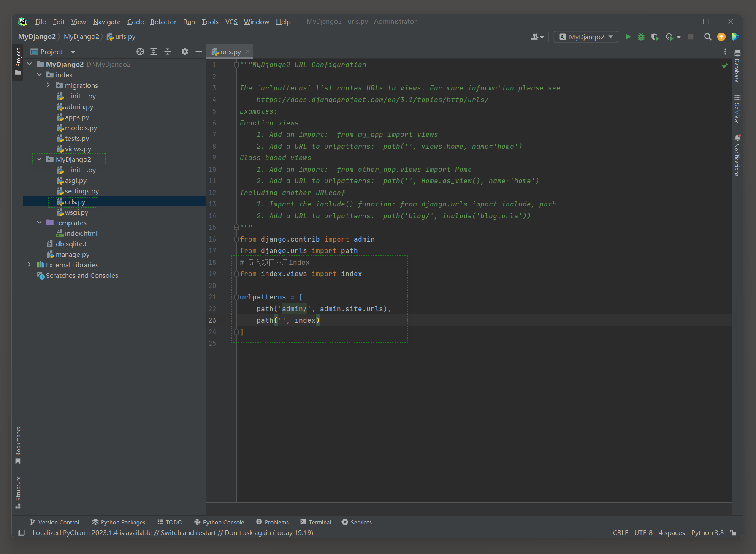
Task: Click the orange IDE update arrow icon
Action: pos(721,37)
